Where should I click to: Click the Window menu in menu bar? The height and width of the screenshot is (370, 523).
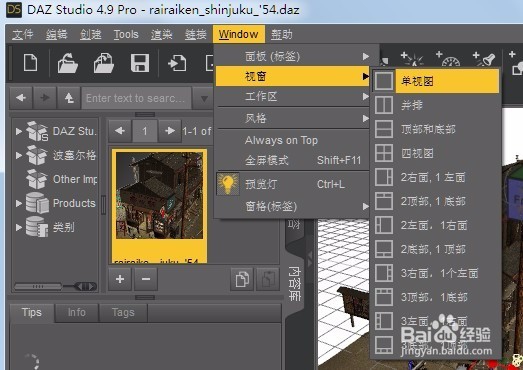(x=239, y=34)
